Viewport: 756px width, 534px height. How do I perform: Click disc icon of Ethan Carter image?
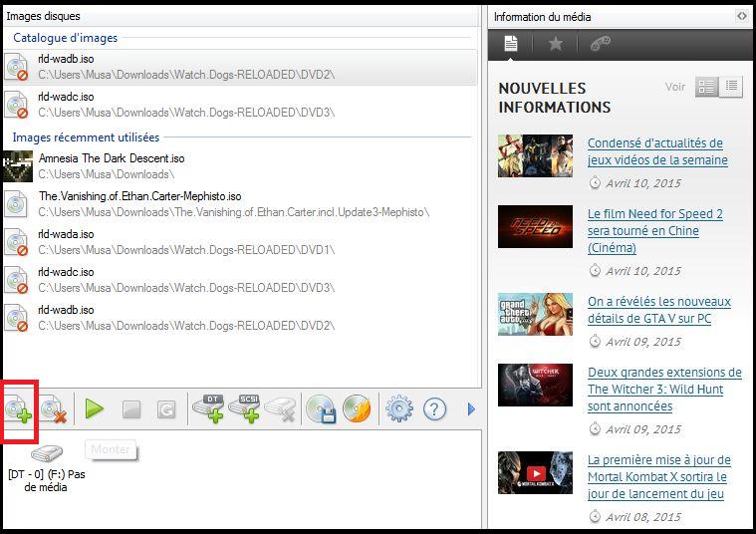[16, 204]
